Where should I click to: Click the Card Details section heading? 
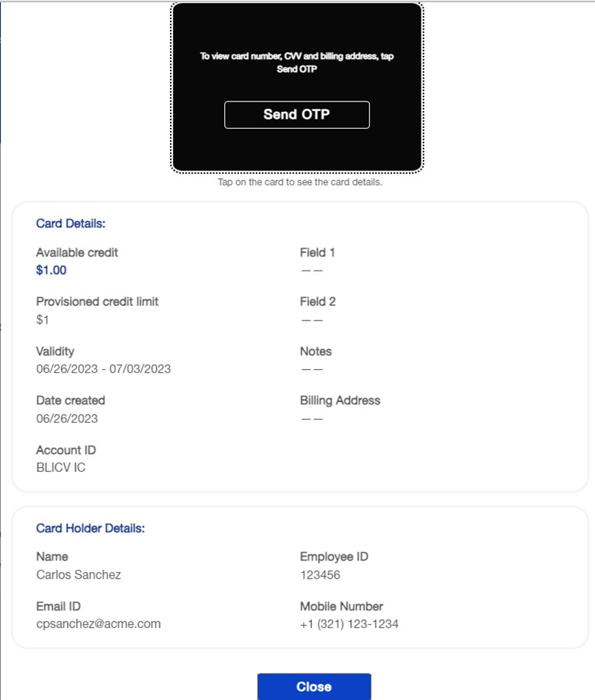(x=71, y=224)
